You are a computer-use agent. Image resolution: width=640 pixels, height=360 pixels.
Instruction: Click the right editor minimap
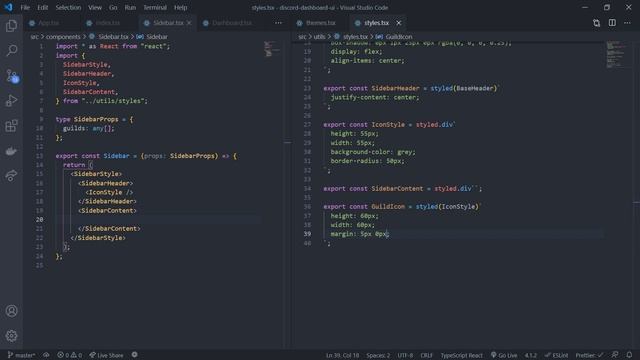[x=617, y=54]
